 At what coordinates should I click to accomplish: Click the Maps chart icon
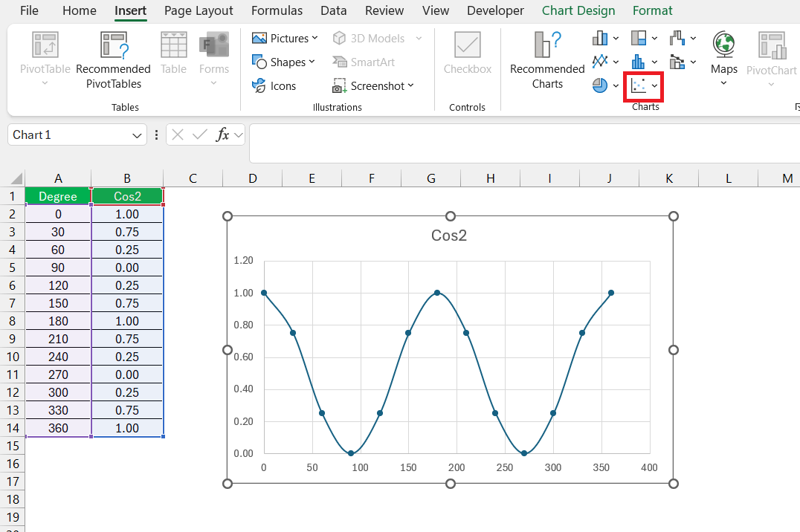[724, 45]
